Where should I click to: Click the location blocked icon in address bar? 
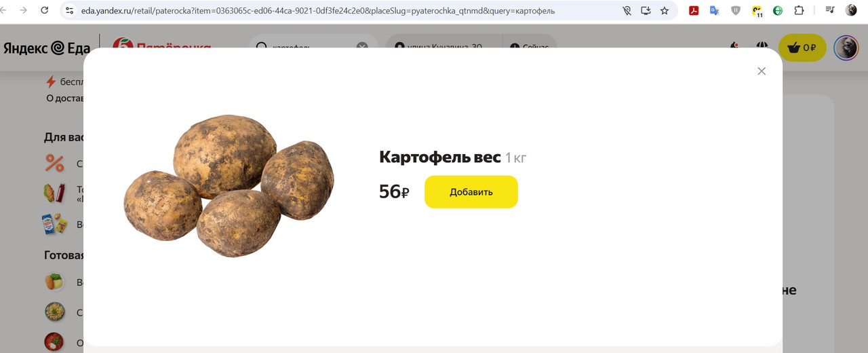tap(627, 11)
